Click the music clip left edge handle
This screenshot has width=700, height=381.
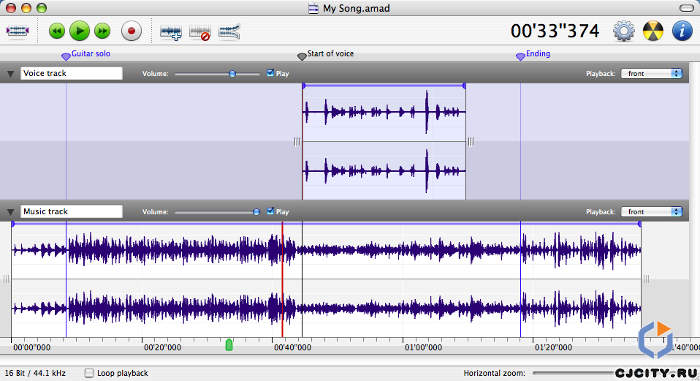pyautogui.click(x=6, y=280)
